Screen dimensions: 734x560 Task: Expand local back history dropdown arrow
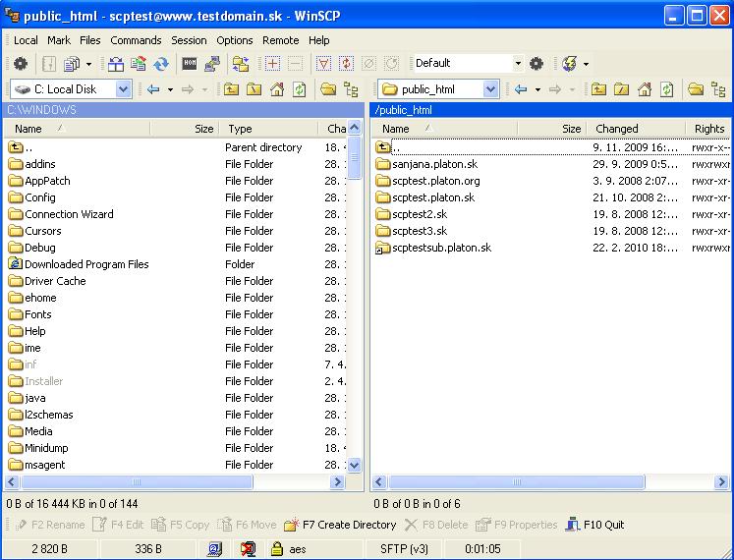click(170, 89)
